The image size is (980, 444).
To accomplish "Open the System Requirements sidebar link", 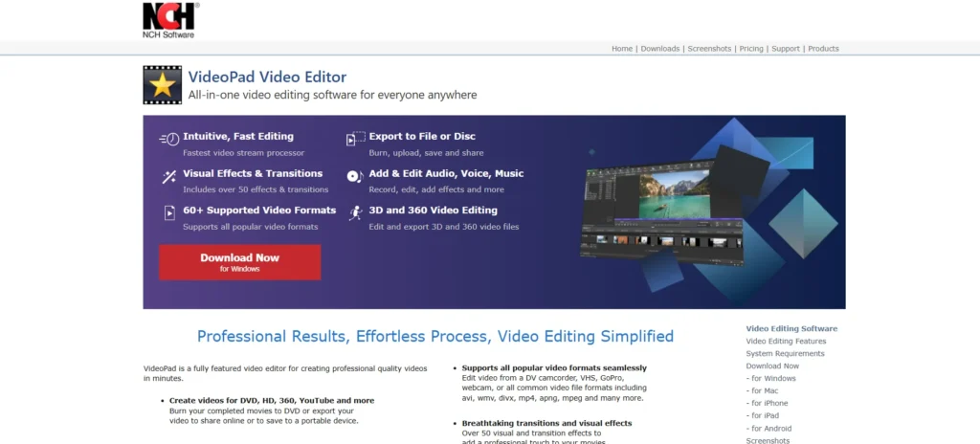I will click(x=785, y=354).
